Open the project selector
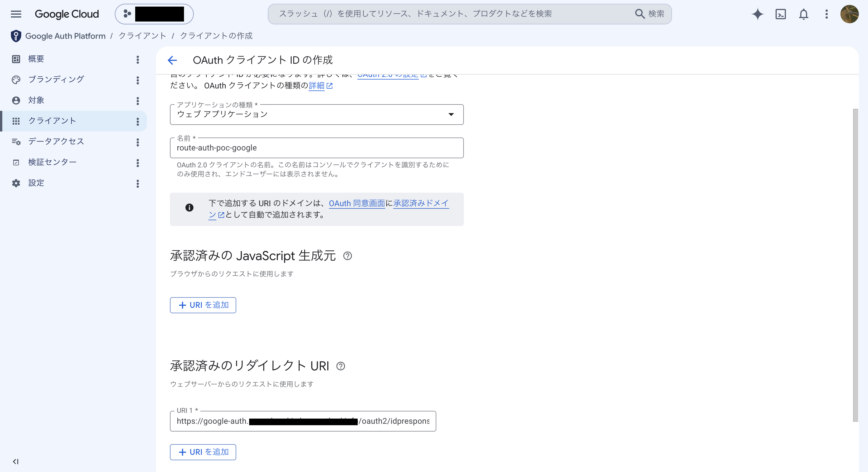868x472 pixels. click(154, 14)
